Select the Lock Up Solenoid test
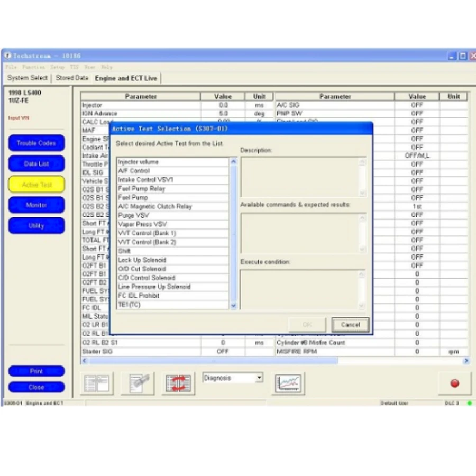Image resolution: width=476 pixels, height=476 pixels. pyautogui.click(x=142, y=260)
